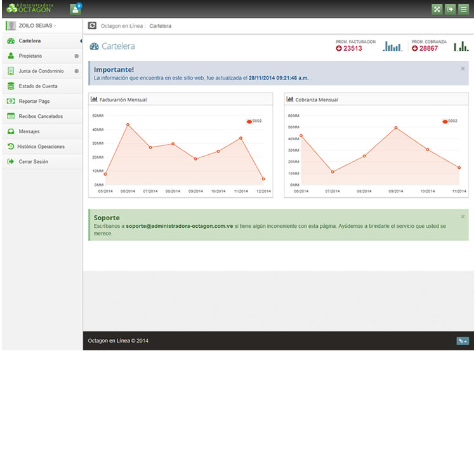Click the Prom. Facturacion sparkline chart
476x476 pixels.
(x=393, y=46)
